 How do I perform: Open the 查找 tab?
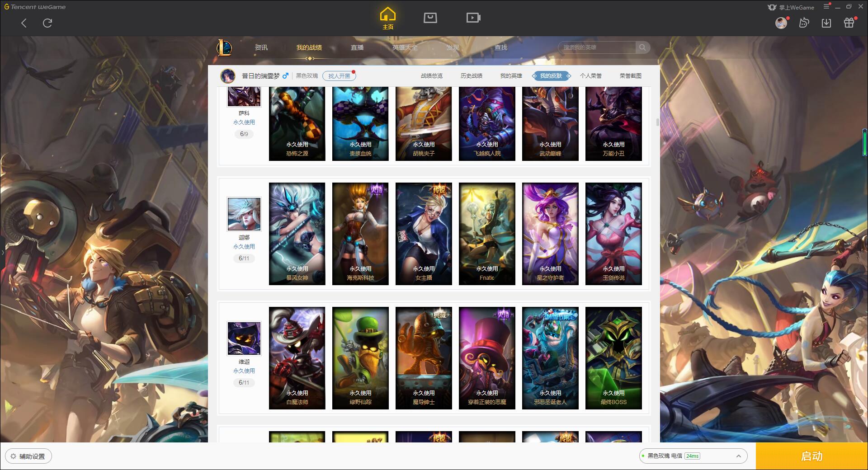point(501,47)
